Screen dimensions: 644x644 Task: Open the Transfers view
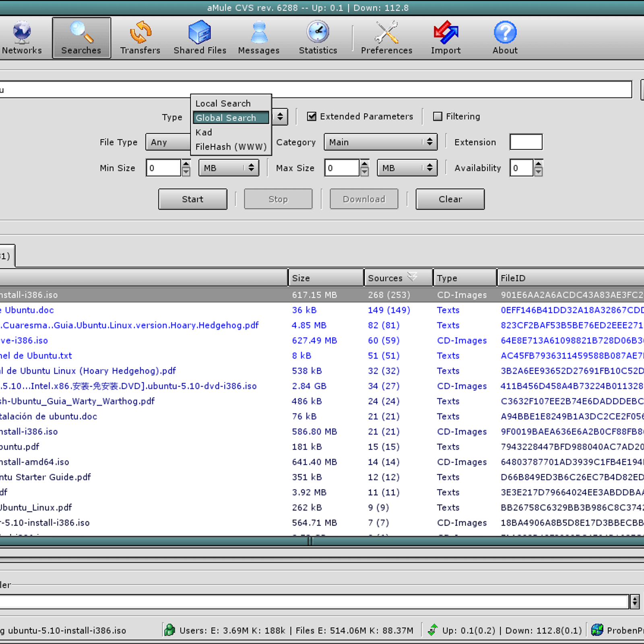pos(140,38)
